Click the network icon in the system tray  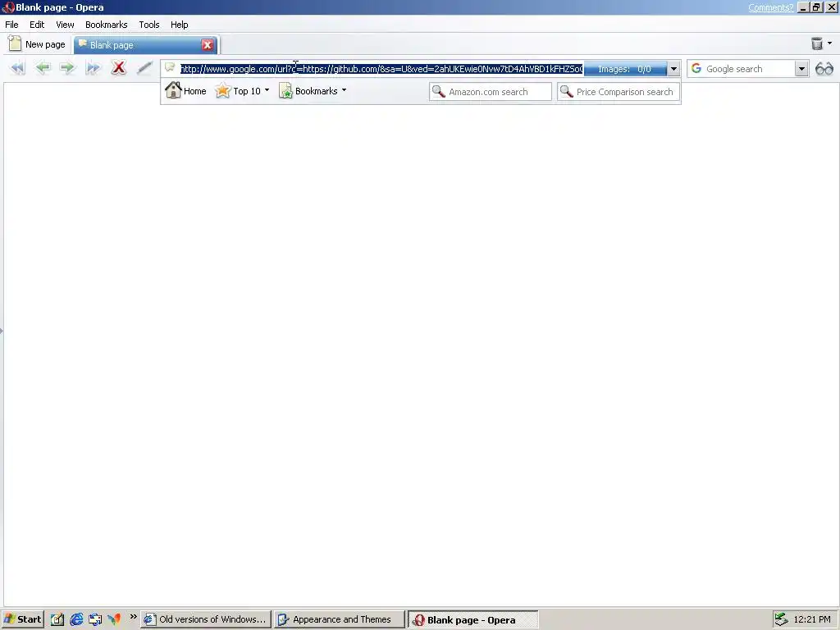(x=781, y=619)
